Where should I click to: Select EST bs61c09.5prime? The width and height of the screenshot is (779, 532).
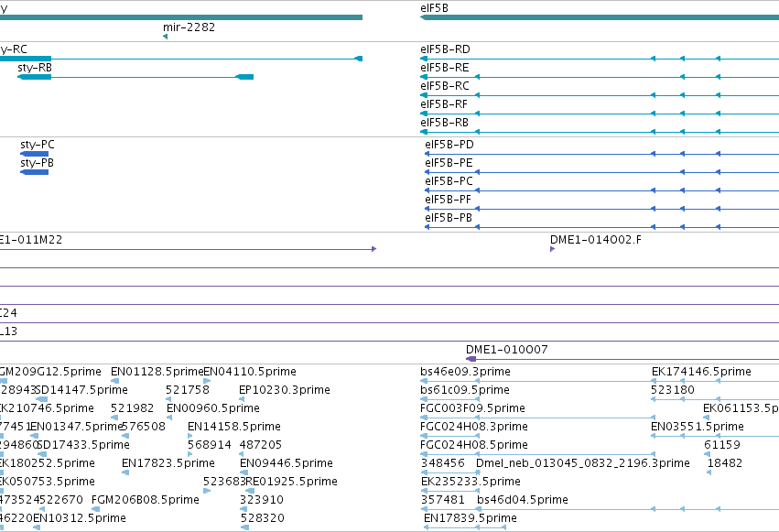click(x=464, y=390)
